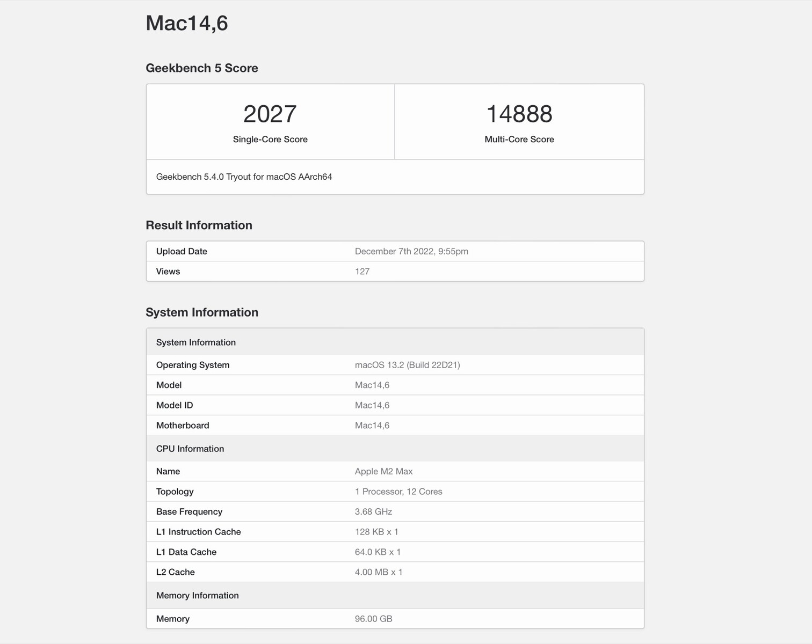
Task: Click the 96.00 GB memory value
Action: 373,619
